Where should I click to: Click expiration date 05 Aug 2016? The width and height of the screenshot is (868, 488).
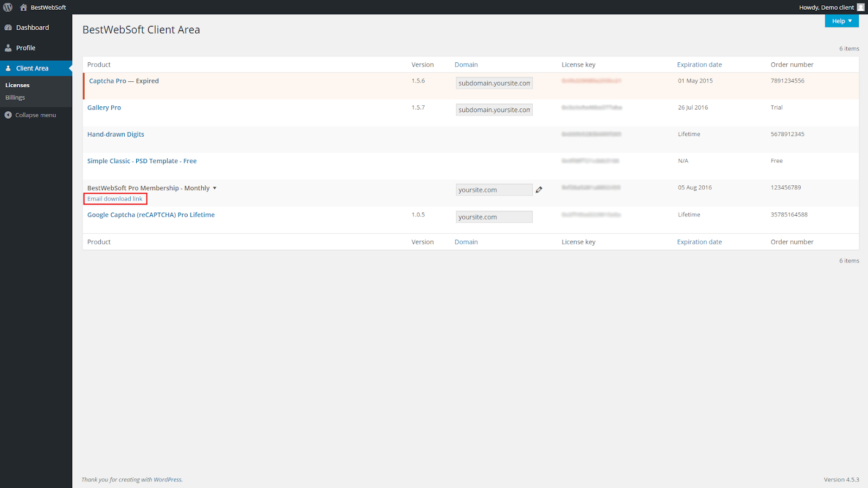tap(695, 188)
